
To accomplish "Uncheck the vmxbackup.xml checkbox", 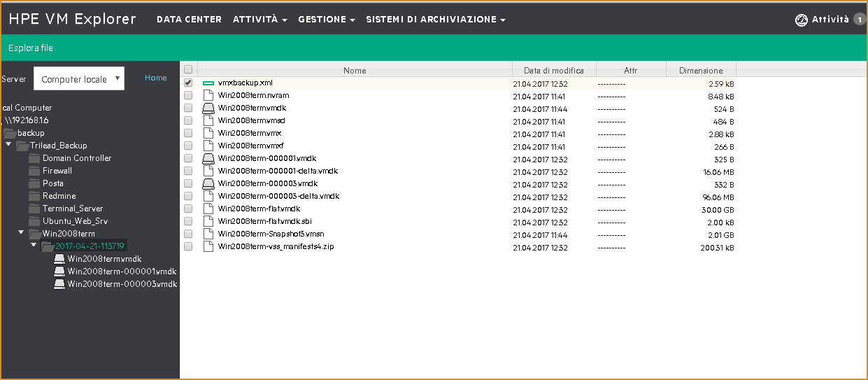I will click(x=187, y=83).
